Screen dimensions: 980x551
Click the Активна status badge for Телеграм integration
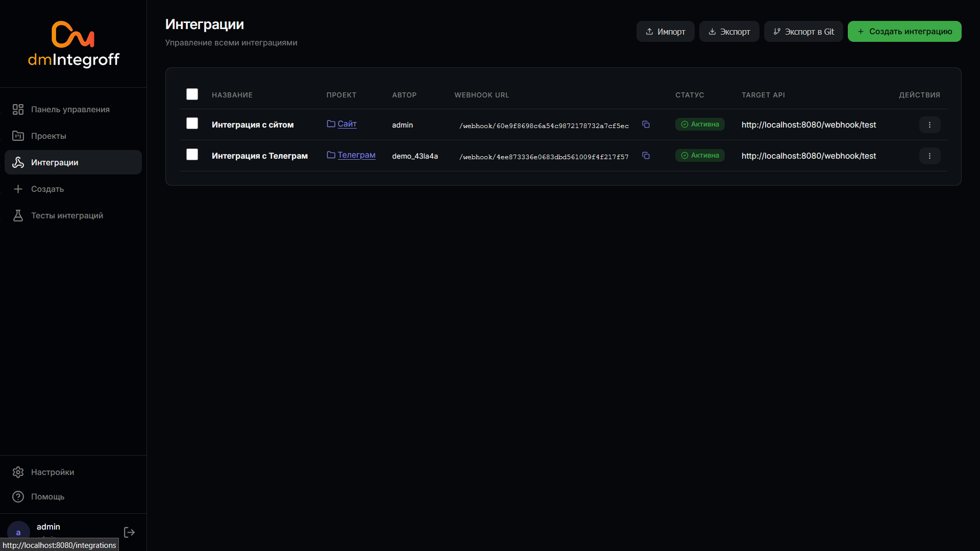point(700,155)
